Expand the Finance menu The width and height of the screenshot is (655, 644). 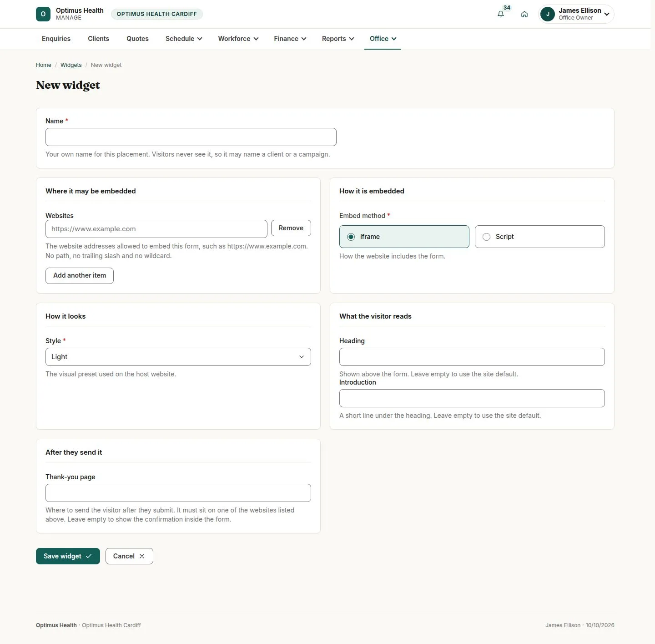click(x=290, y=39)
